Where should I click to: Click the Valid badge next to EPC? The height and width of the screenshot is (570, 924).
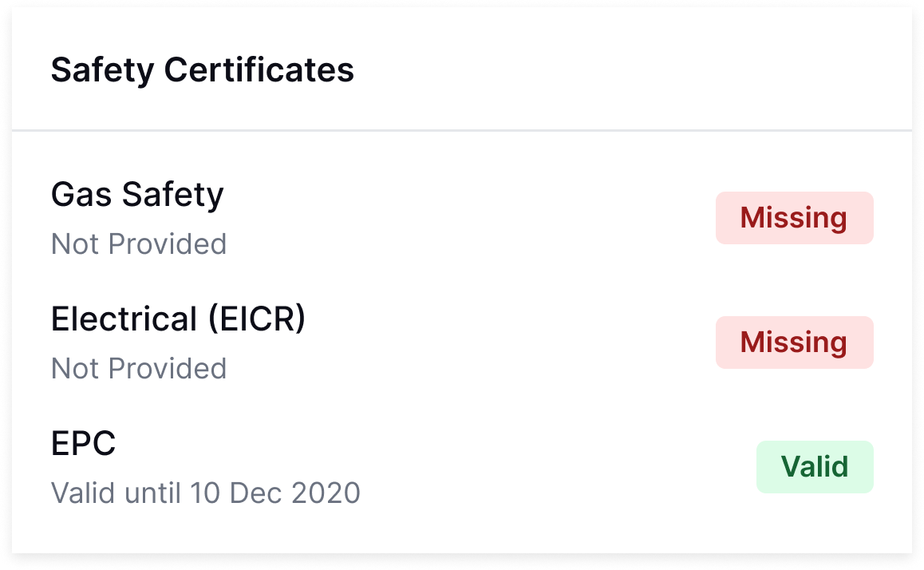tap(815, 466)
